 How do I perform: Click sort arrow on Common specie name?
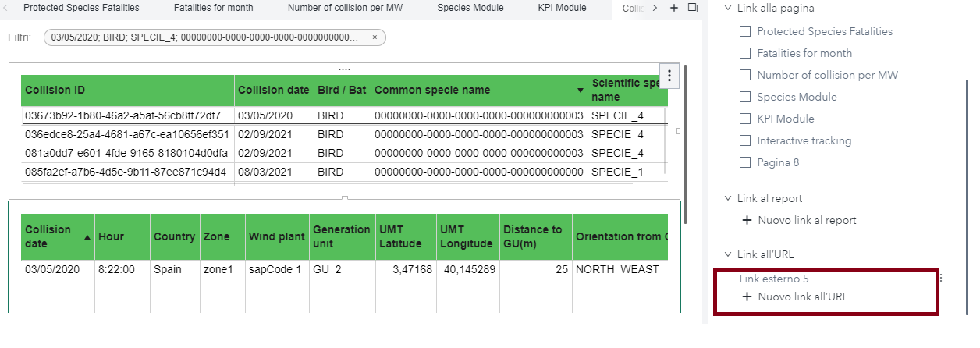(x=580, y=91)
